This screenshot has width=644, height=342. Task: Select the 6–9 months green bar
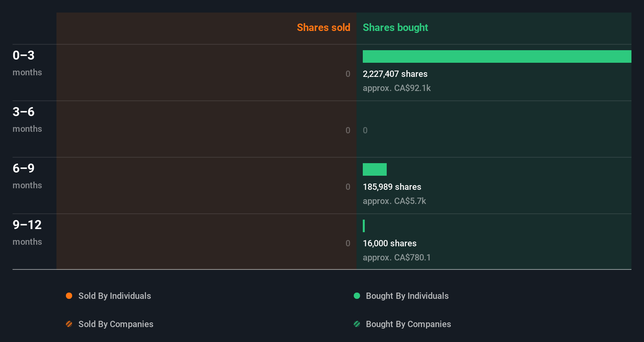point(375,169)
